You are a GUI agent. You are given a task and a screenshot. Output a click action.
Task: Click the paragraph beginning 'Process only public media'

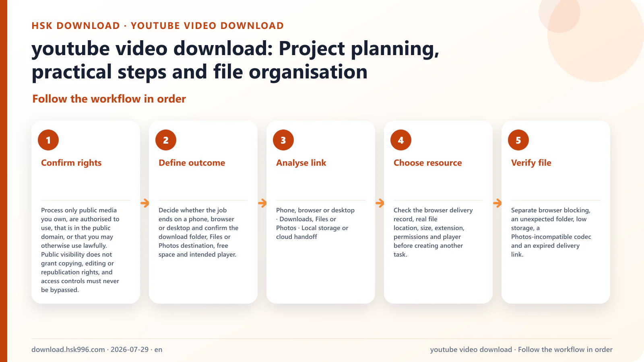point(80,250)
